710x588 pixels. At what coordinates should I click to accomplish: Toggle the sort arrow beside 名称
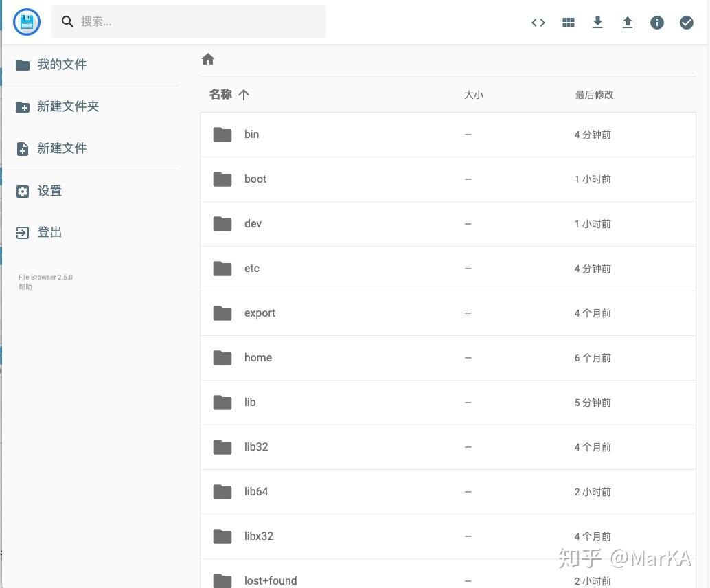(244, 95)
